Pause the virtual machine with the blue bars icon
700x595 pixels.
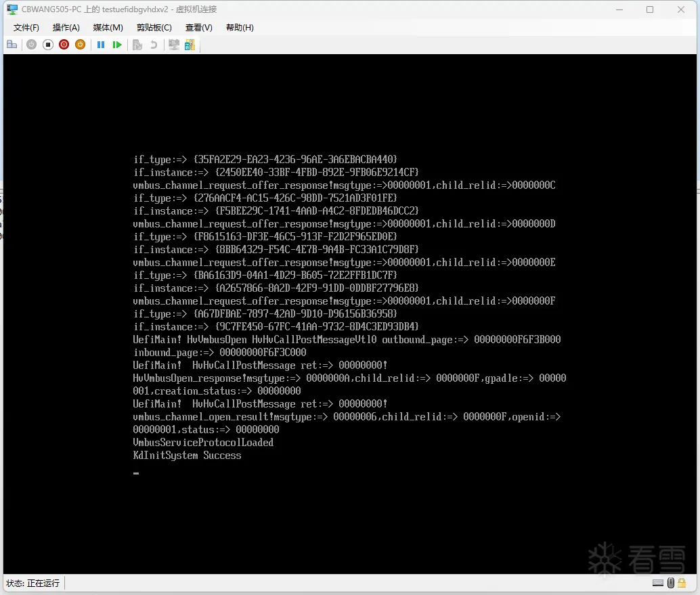point(101,45)
